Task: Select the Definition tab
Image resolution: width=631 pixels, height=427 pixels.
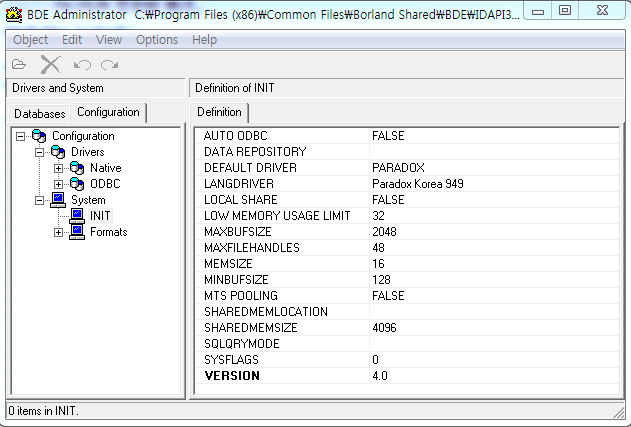Action: coord(219,112)
